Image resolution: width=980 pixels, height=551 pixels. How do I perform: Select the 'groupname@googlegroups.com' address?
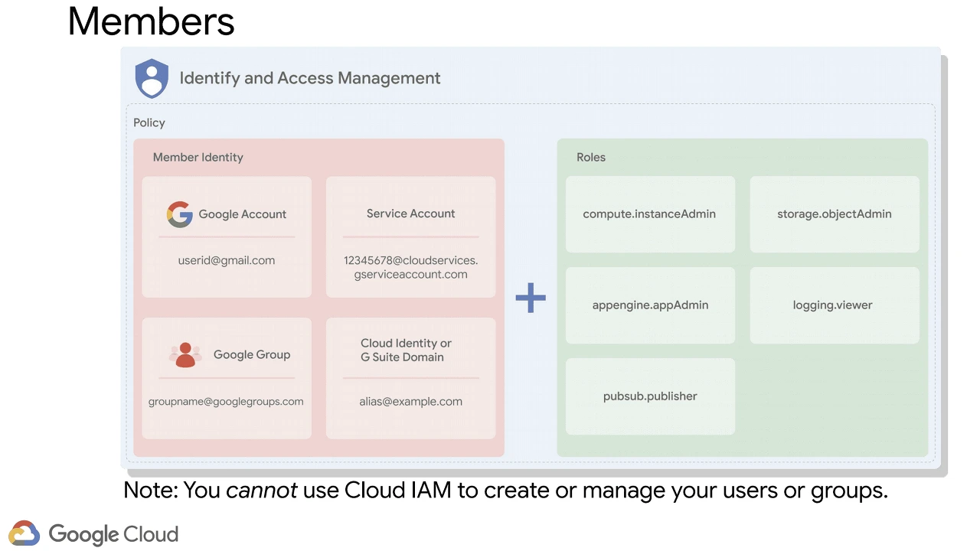click(226, 402)
